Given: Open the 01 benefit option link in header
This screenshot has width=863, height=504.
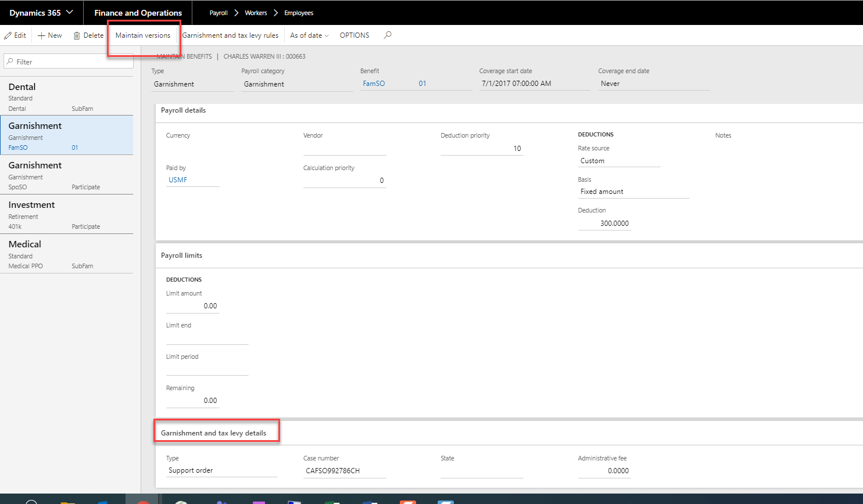Looking at the screenshot, I should [422, 84].
